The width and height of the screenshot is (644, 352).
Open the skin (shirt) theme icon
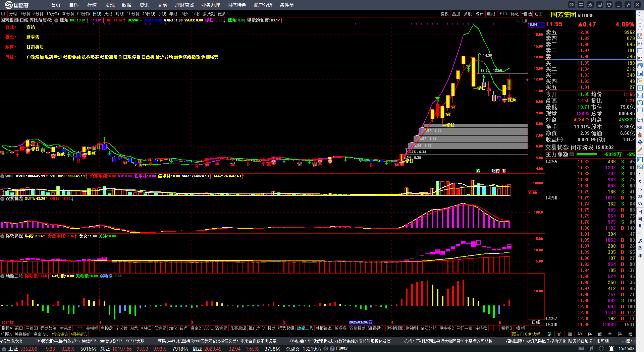609,5
